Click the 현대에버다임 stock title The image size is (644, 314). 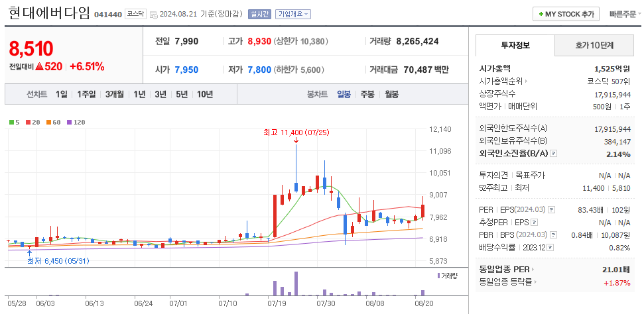tap(49, 13)
